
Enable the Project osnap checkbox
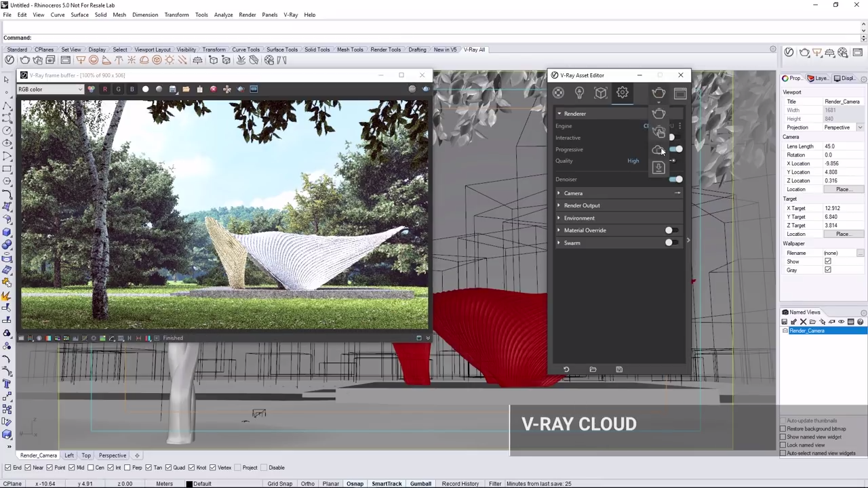[238, 468]
